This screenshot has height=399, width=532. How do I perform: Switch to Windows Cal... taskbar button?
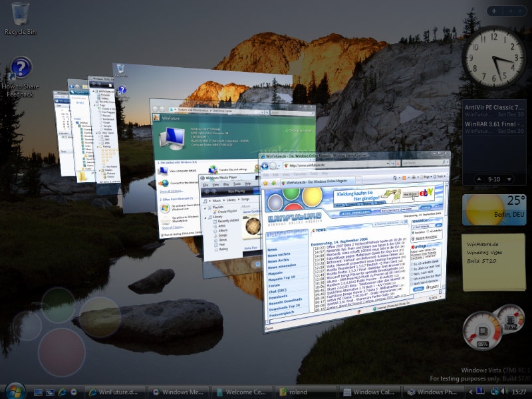pyautogui.click(x=370, y=392)
